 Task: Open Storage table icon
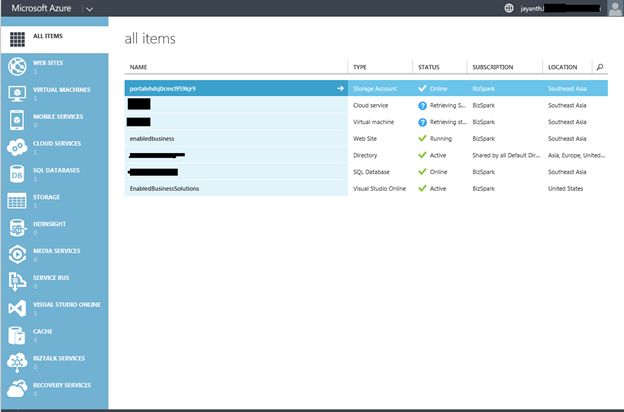[17, 201]
